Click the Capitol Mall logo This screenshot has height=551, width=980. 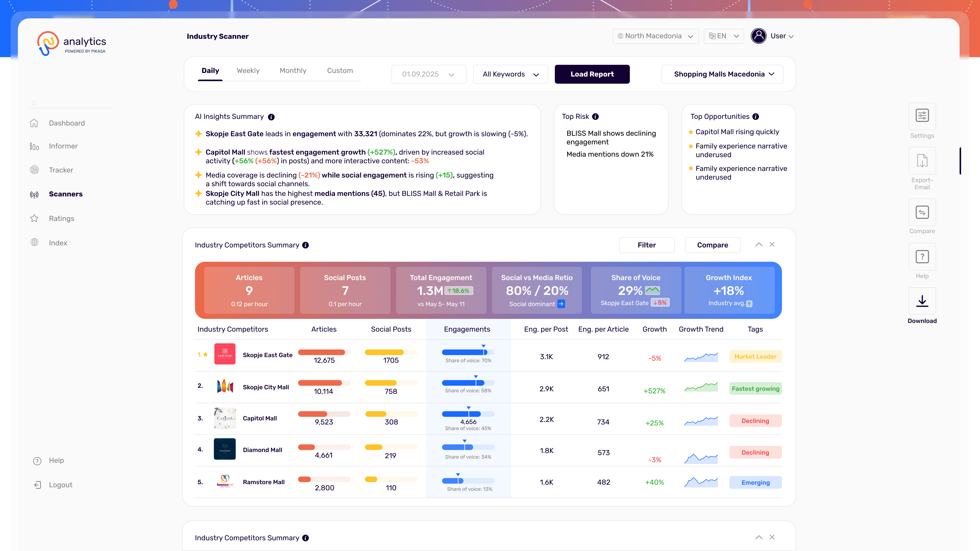coord(225,418)
